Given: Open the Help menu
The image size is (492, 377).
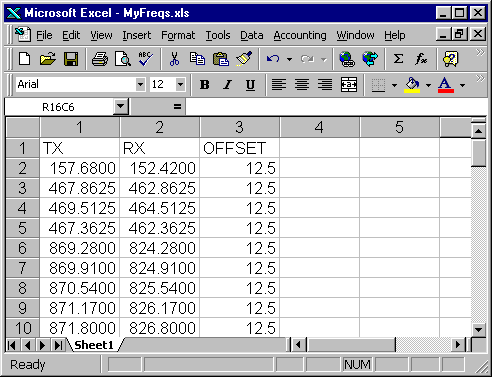Looking at the screenshot, I should click(395, 35).
